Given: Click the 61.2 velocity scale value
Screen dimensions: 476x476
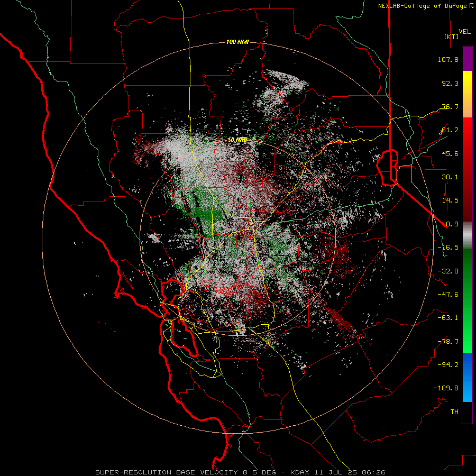Looking at the screenshot, I should click(x=450, y=130).
